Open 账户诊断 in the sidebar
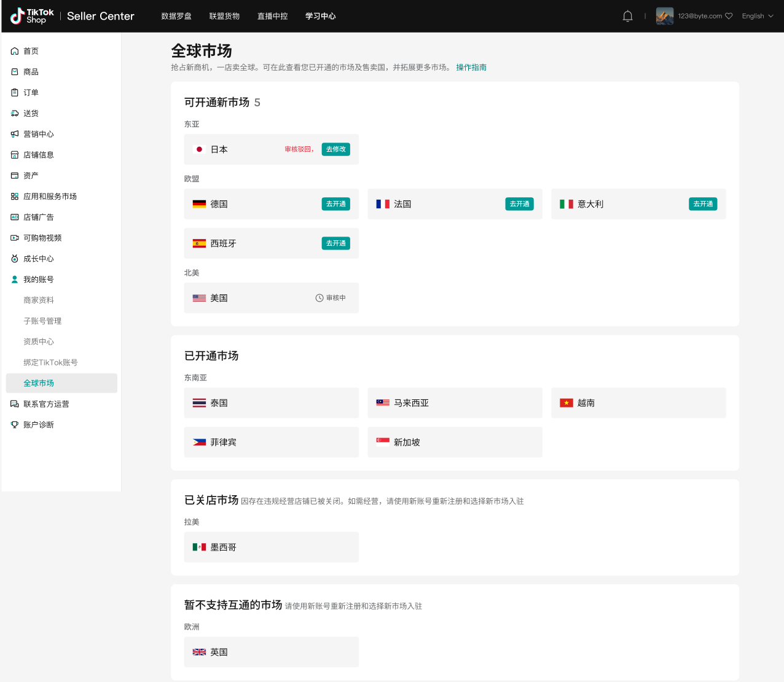Image resolution: width=784 pixels, height=682 pixels. pos(38,425)
